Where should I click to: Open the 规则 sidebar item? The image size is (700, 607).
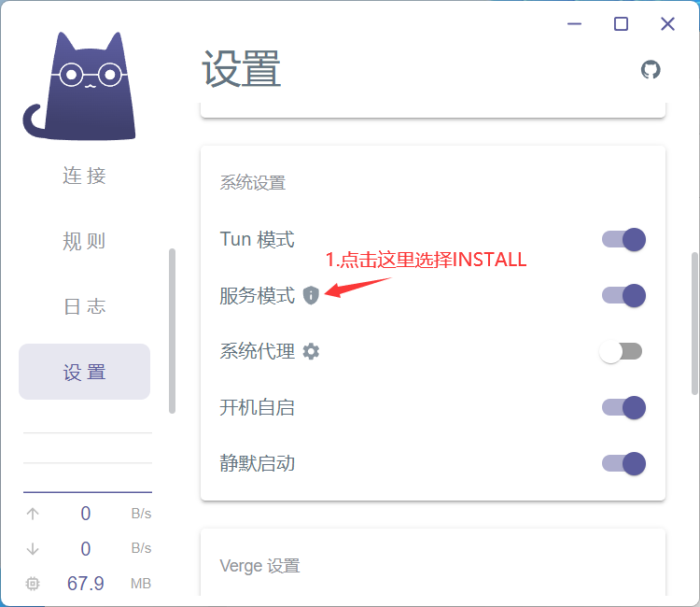coord(84,241)
